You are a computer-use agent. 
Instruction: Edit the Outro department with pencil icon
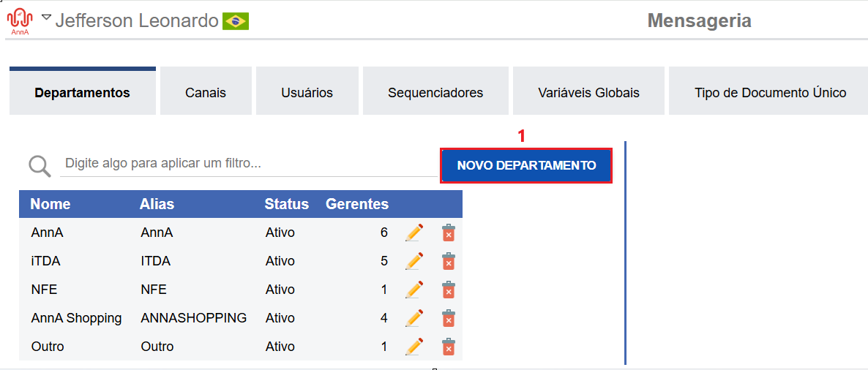(x=414, y=347)
